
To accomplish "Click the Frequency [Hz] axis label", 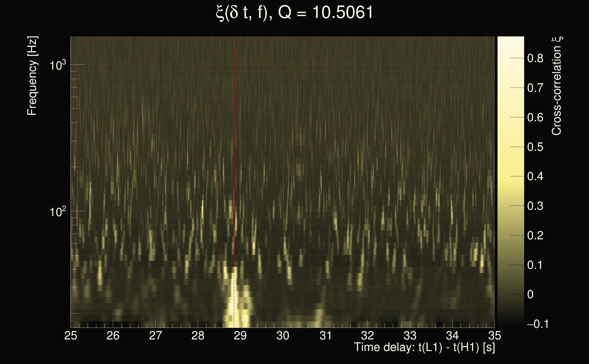I will [x=32, y=76].
